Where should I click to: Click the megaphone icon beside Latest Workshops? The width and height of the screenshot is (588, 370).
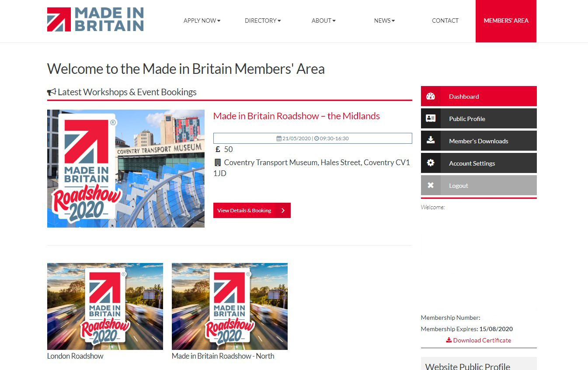[52, 92]
